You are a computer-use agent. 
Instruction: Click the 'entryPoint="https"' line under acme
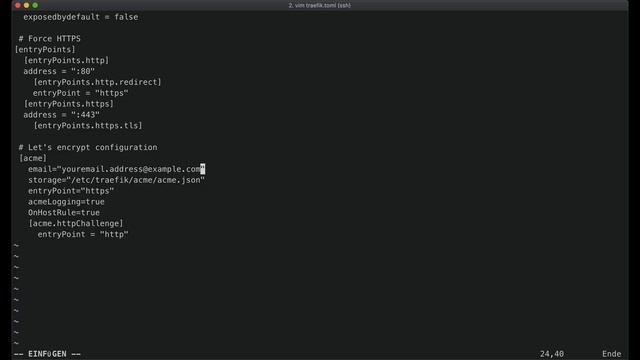tap(71, 191)
